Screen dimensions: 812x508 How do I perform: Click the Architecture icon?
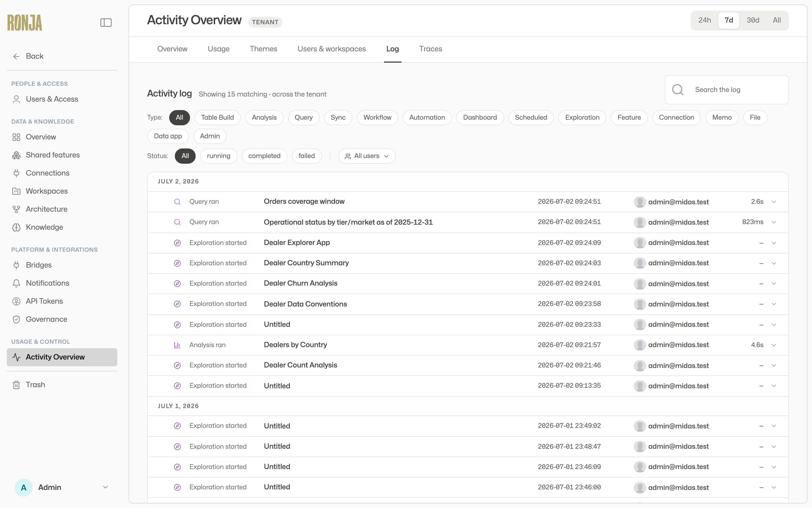(16, 209)
